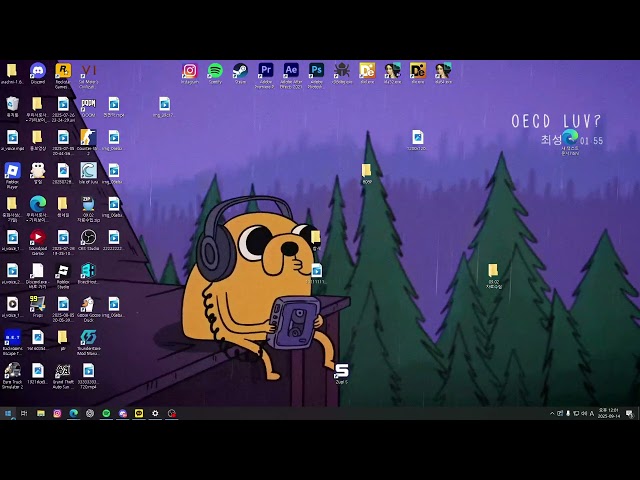Image resolution: width=640 pixels, height=480 pixels.
Task: Select the video file labeled 22222222
Action: click(113, 238)
